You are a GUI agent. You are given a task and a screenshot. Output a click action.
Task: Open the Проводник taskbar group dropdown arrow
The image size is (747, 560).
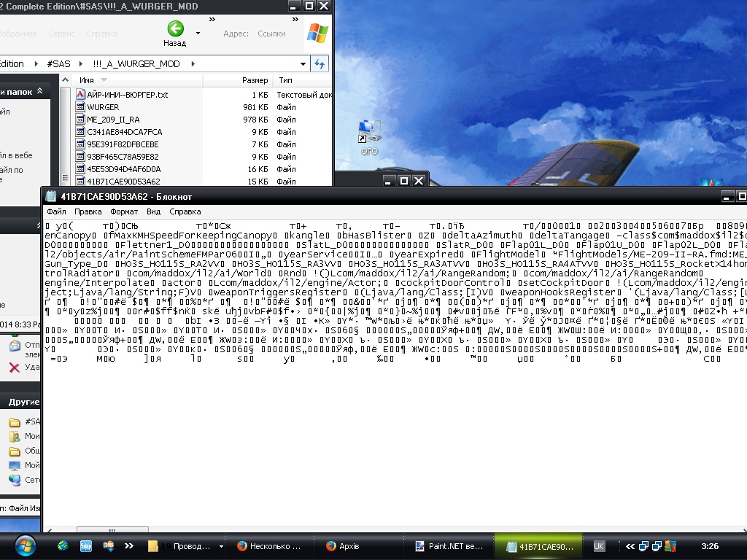(221, 546)
